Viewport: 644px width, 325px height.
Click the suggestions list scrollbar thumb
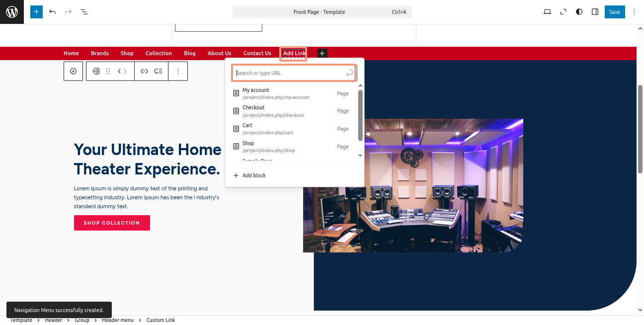(x=361, y=115)
